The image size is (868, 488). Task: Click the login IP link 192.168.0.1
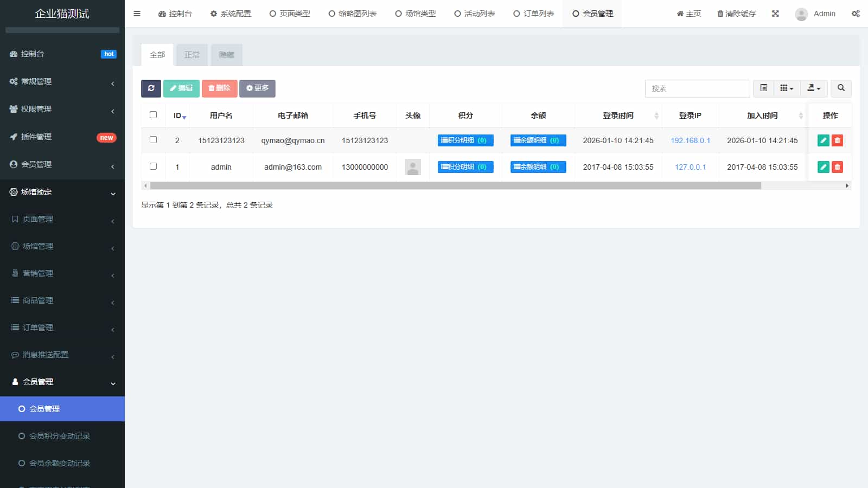(x=690, y=140)
